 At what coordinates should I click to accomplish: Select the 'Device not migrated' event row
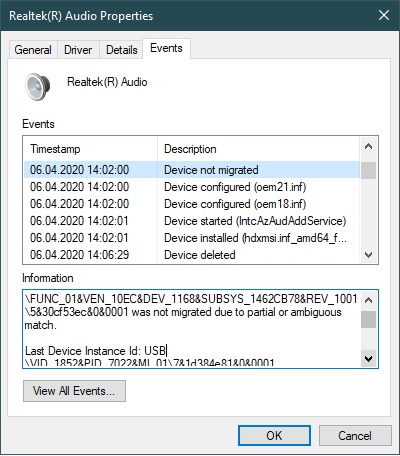192,170
